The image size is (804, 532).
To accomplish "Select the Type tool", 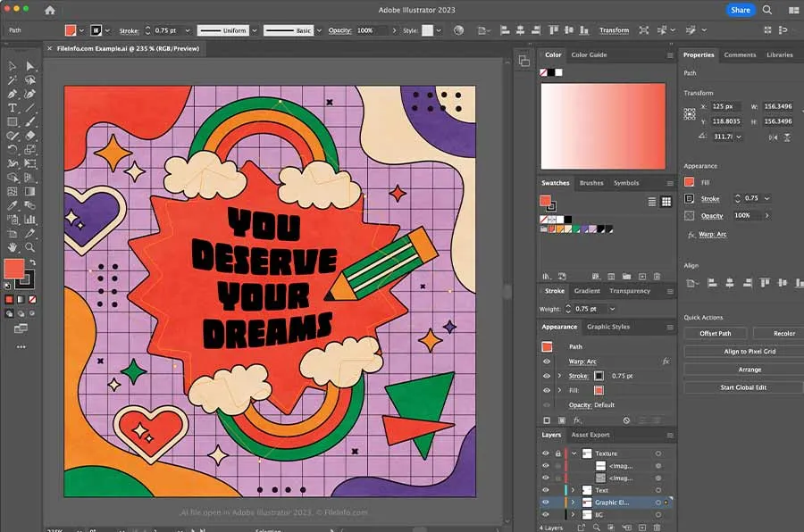I will click(13, 107).
